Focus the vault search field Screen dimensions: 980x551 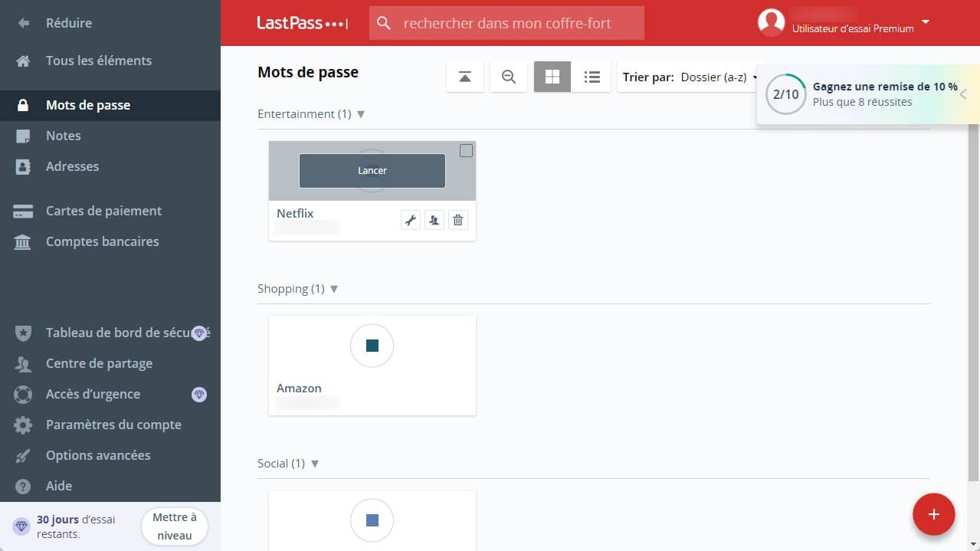point(506,23)
